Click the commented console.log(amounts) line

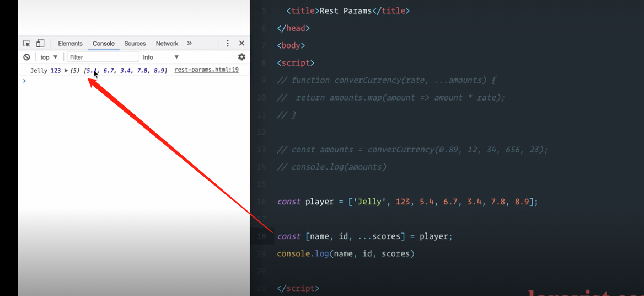point(332,167)
